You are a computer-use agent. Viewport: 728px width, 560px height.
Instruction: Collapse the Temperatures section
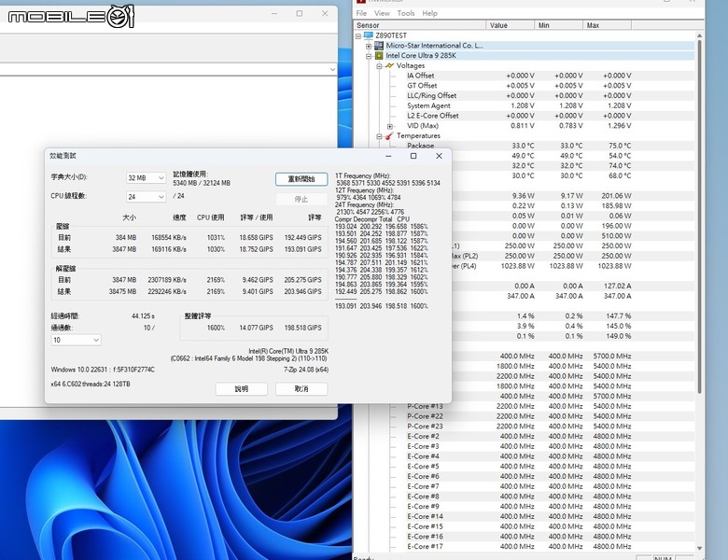coord(379,136)
